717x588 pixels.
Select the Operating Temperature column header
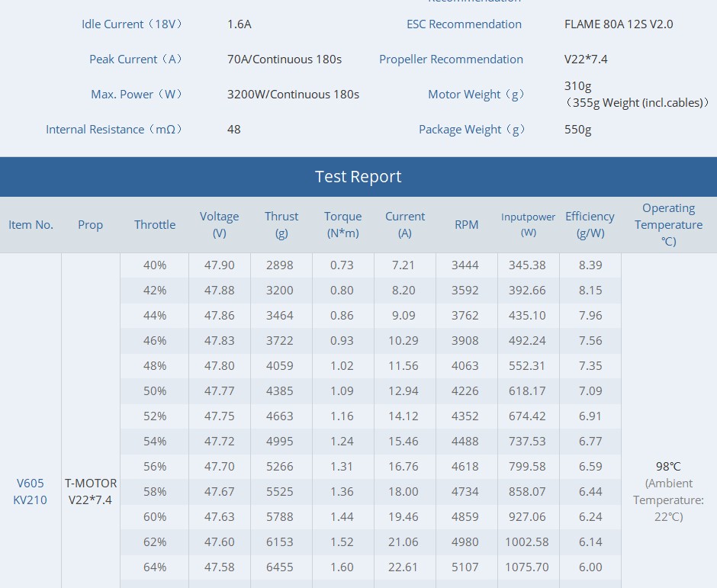coord(668,225)
